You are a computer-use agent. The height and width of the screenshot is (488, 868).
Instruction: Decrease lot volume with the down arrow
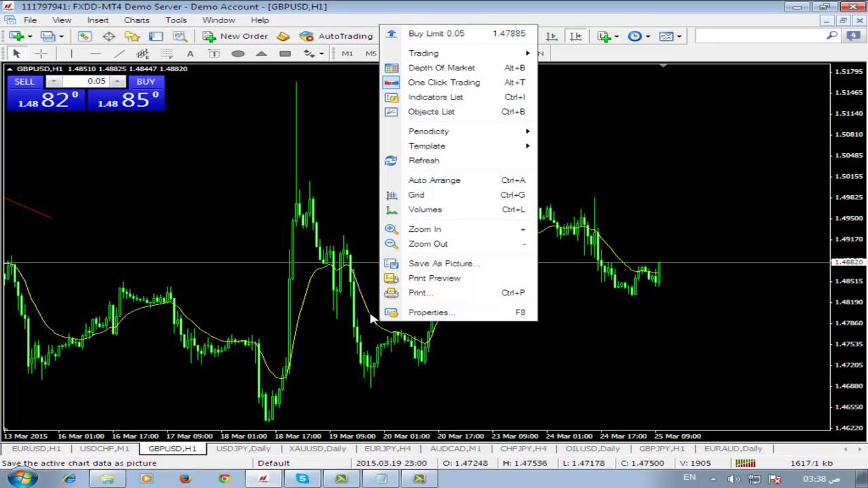click(x=53, y=81)
